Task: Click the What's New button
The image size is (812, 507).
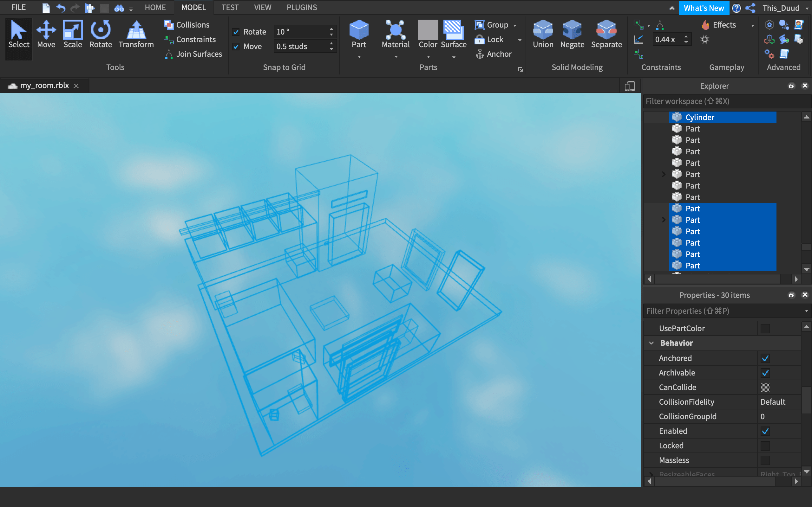Action: 703,8
